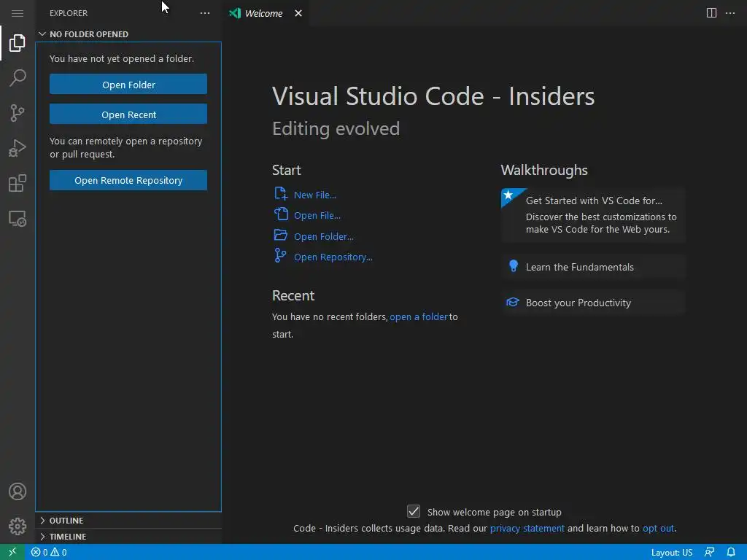Expand the Outline section
747x560 pixels.
tap(66, 521)
